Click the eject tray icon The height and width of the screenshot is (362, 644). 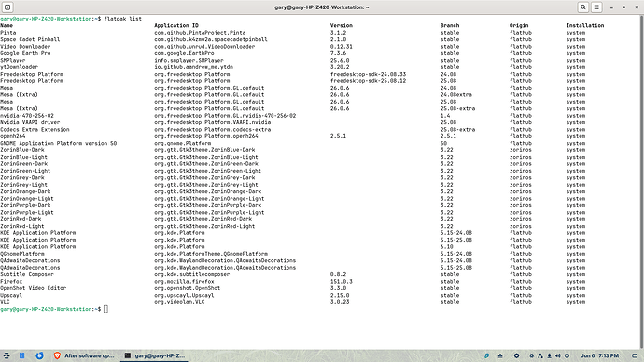click(500, 355)
